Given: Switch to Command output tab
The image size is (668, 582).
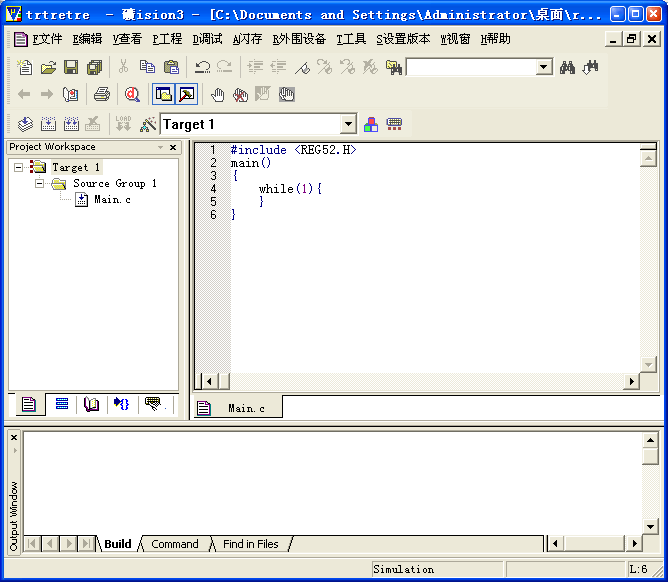Looking at the screenshot, I should (x=175, y=544).
